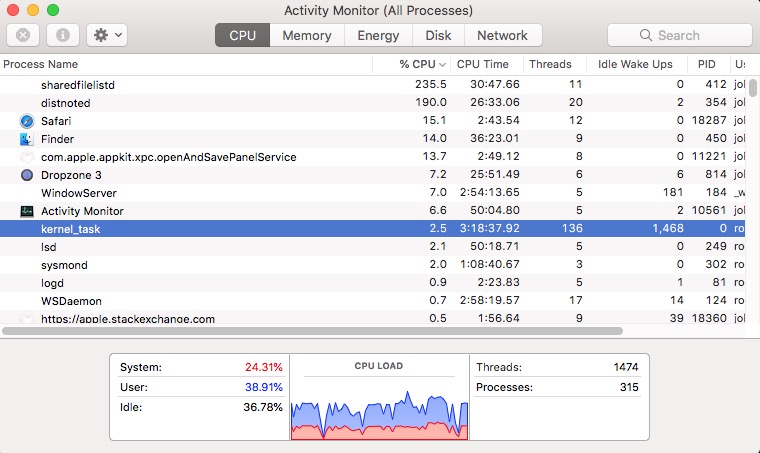Click PID 18287 cell
This screenshot has width=760, height=453.
709,120
